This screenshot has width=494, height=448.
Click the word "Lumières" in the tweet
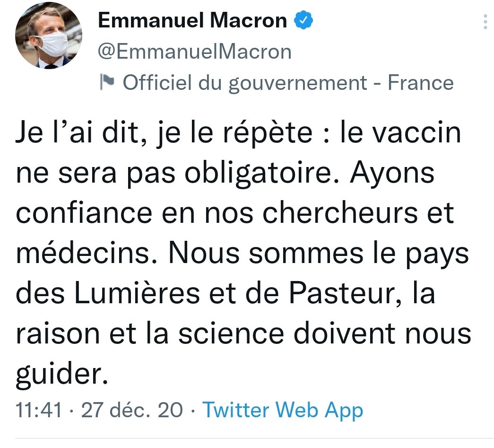coord(138,293)
